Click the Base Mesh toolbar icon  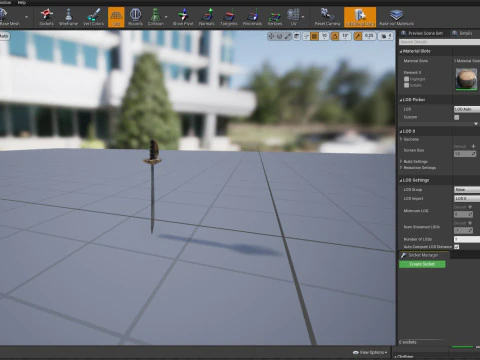8,17
